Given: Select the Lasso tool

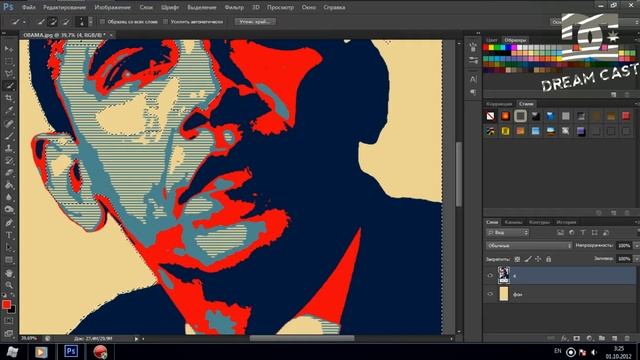Looking at the screenshot, I should click(9, 74).
